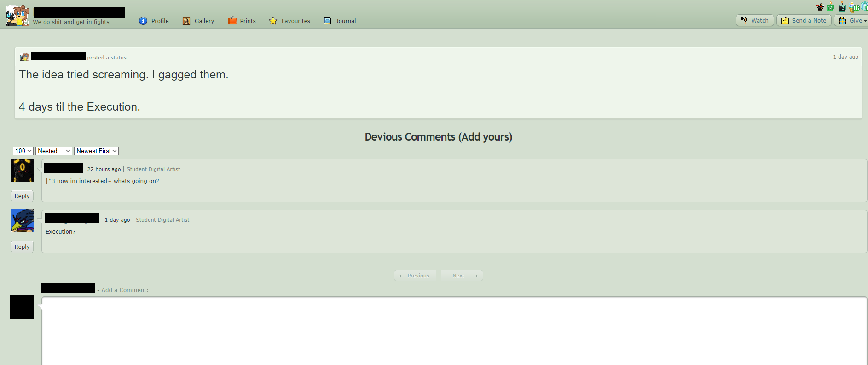Click the text 4 days til the Execution.

[80, 107]
